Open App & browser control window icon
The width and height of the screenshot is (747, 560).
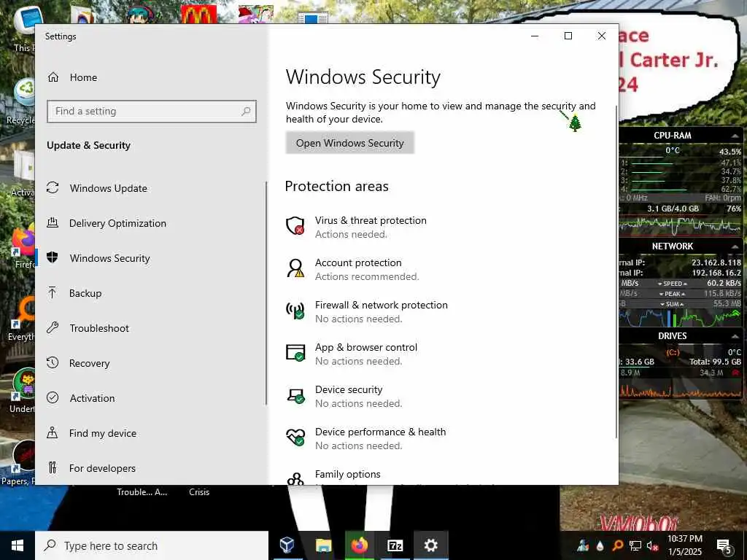point(295,353)
